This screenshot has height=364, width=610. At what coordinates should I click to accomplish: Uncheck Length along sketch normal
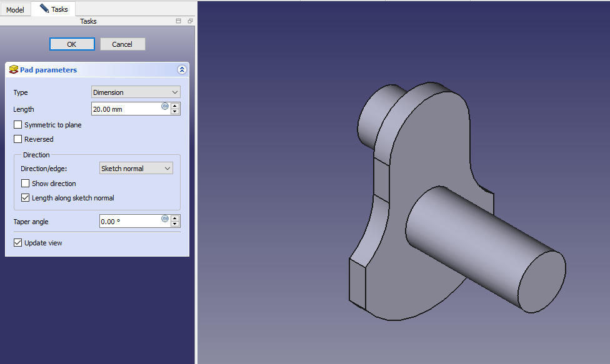[x=26, y=198]
